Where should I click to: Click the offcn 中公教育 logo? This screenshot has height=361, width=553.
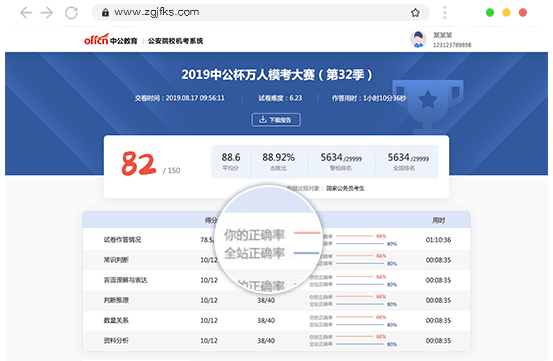pos(110,39)
